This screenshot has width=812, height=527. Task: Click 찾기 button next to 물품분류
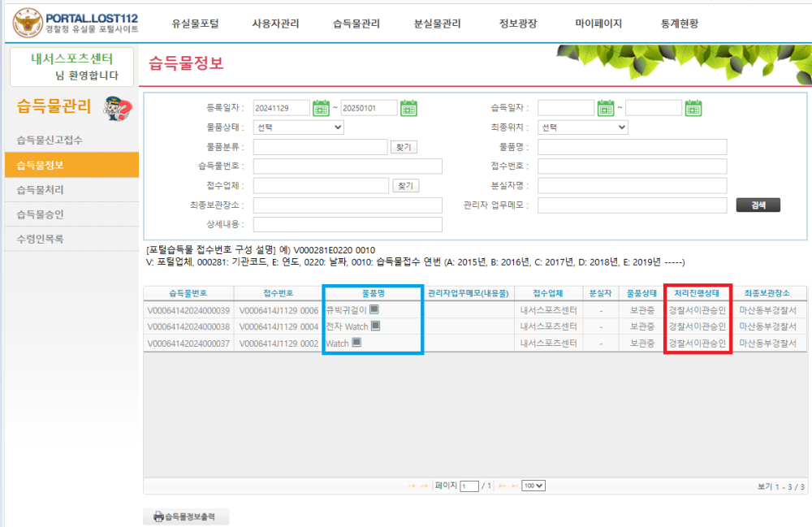point(404,147)
